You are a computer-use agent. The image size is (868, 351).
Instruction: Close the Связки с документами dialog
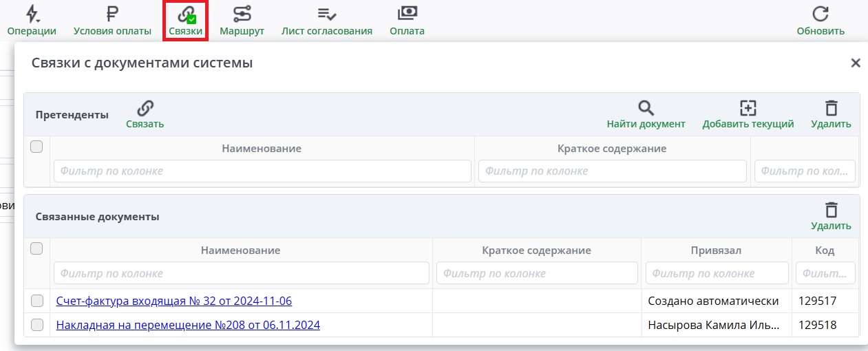click(856, 63)
